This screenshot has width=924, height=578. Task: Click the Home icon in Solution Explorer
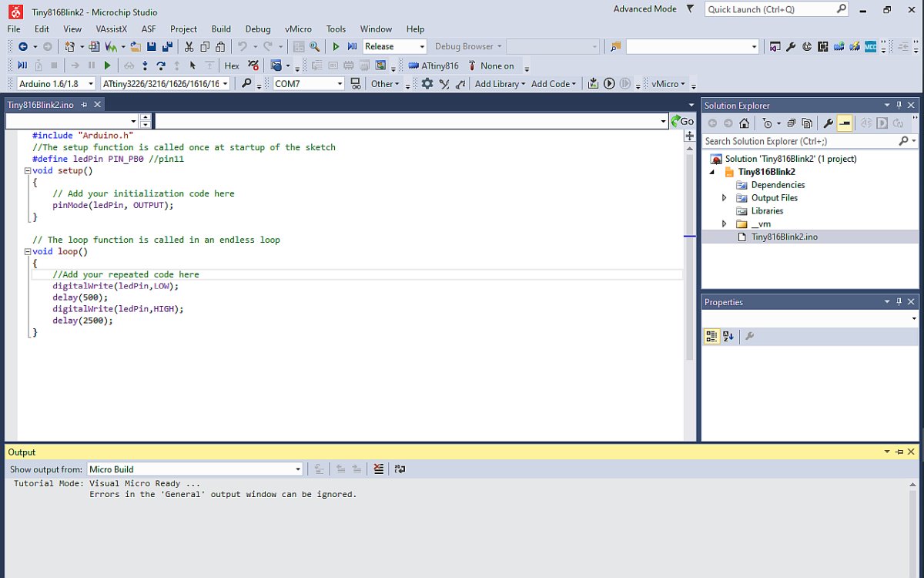[744, 123]
